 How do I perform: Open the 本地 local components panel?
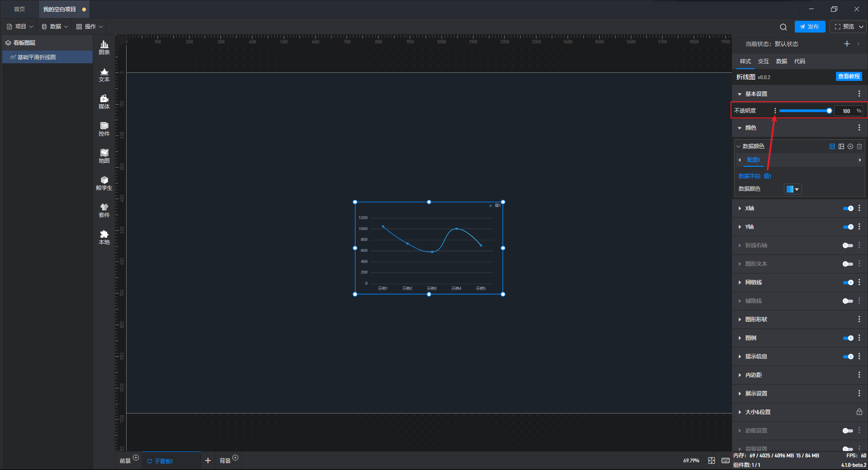(104, 237)
